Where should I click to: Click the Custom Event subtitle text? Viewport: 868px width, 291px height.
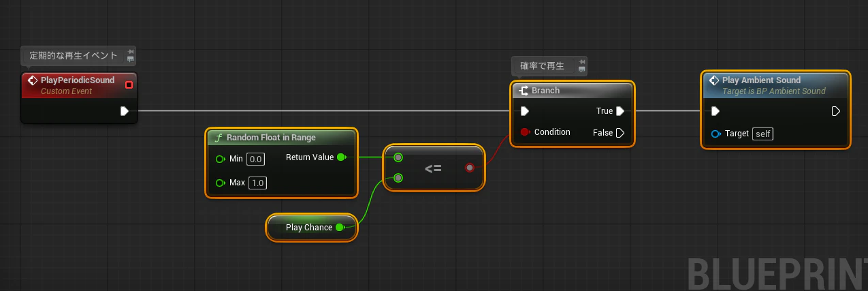[66, 91]
